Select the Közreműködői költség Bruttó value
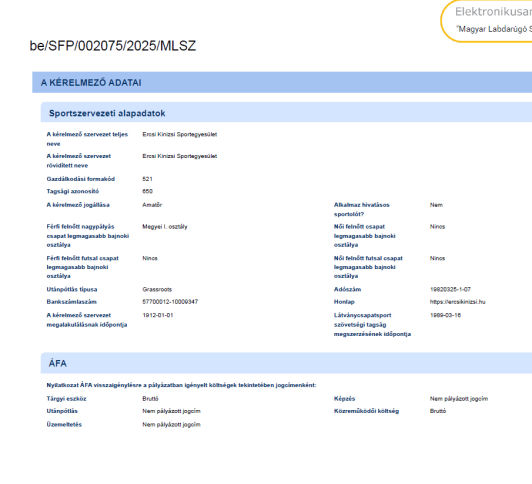The height and width of the screenshot is (484, 532). click(x=438, y=411)
